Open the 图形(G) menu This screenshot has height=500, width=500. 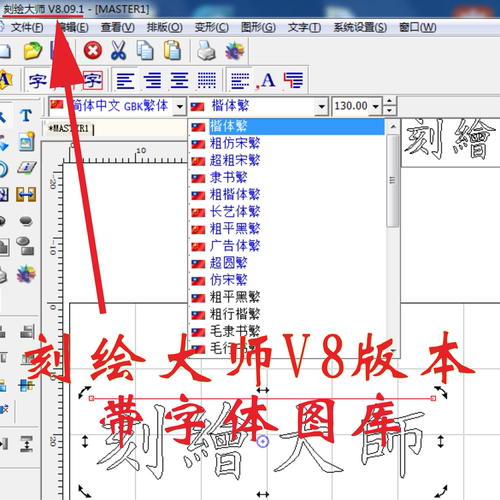tap(258, 27)
